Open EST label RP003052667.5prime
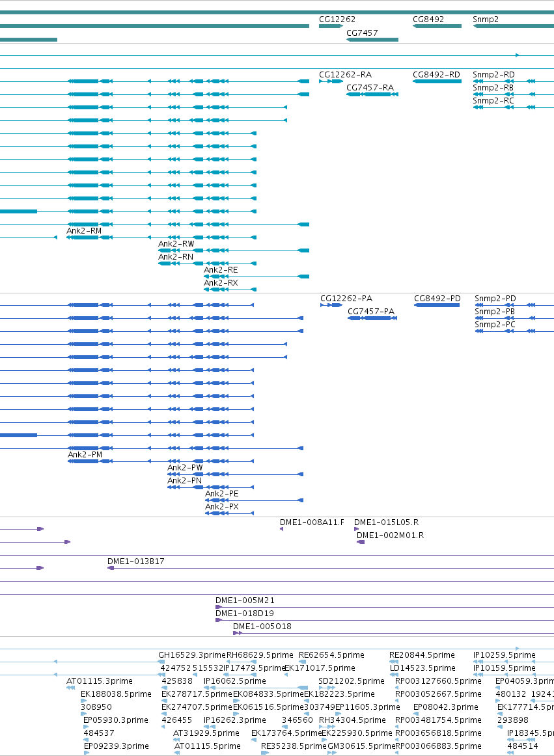 point(438,694)
